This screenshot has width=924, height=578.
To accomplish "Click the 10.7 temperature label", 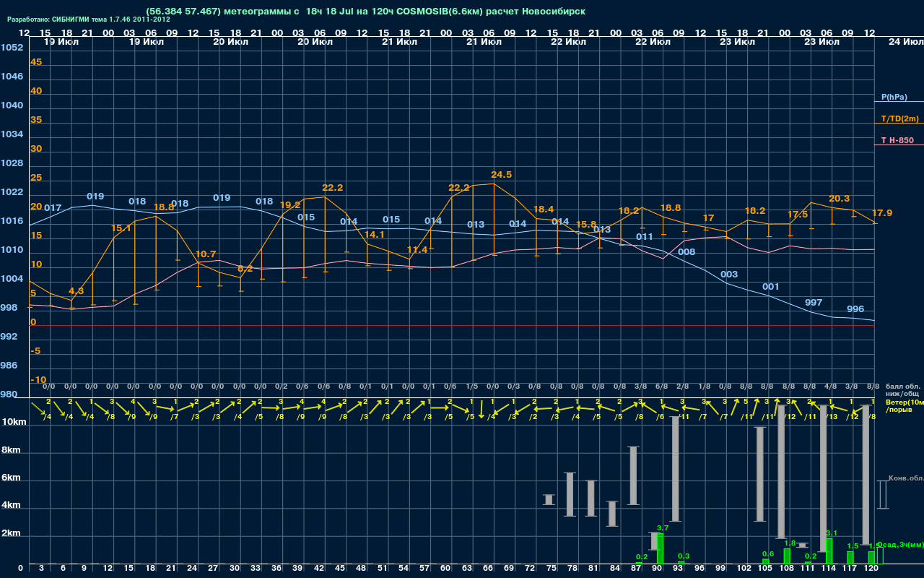I will [206, 254].
